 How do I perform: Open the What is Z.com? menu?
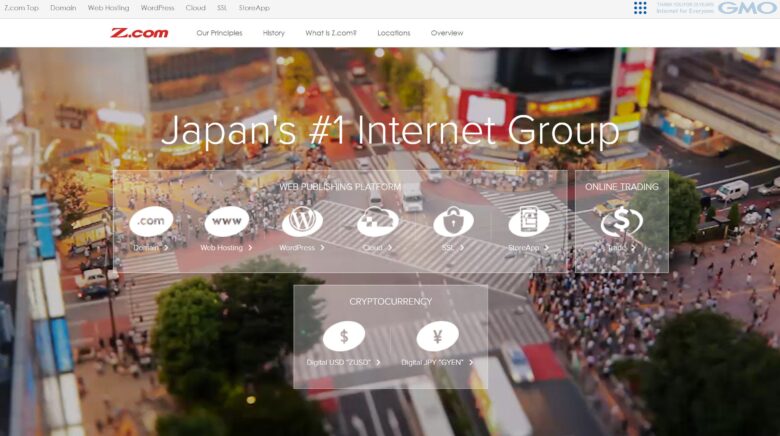point(331,33)
